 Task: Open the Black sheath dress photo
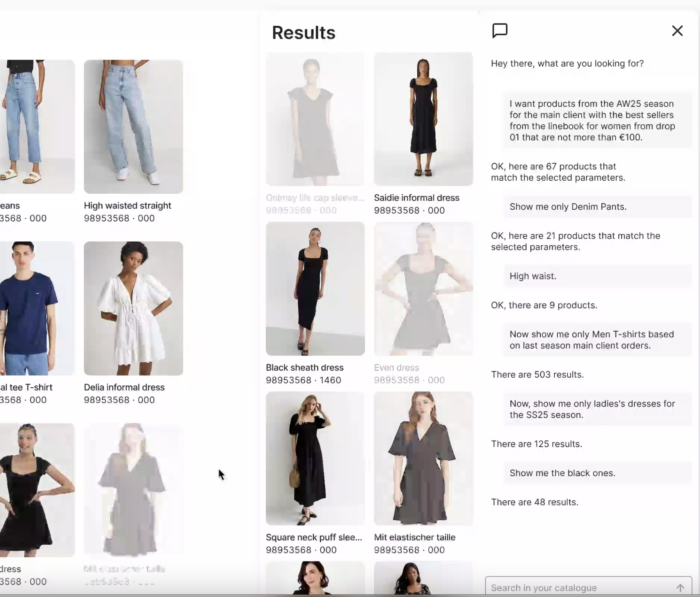[315, 289]
